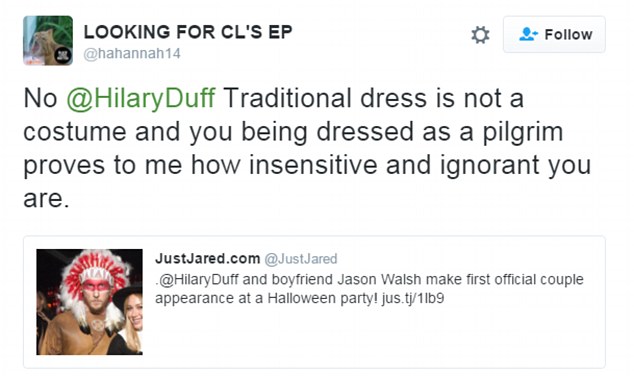Click the dark badge on the avatar
Screen dimensions: 634x376
(63, 55)
